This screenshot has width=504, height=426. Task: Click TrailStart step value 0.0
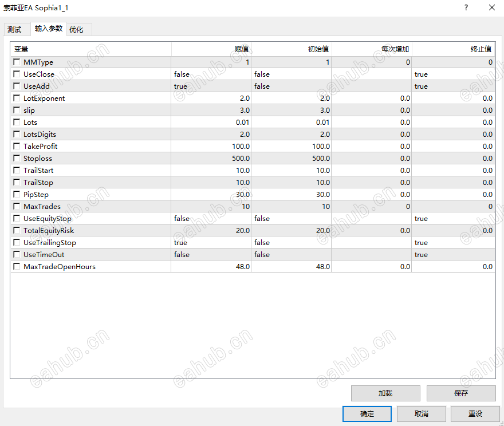point(372,170)
